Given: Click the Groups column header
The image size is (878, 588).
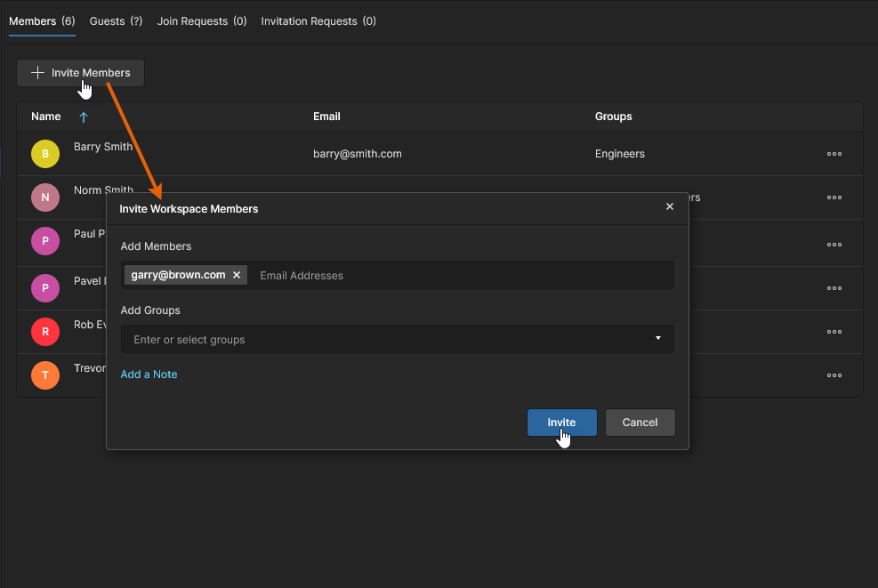Looking at the screenshot, I should pos(613,117).
